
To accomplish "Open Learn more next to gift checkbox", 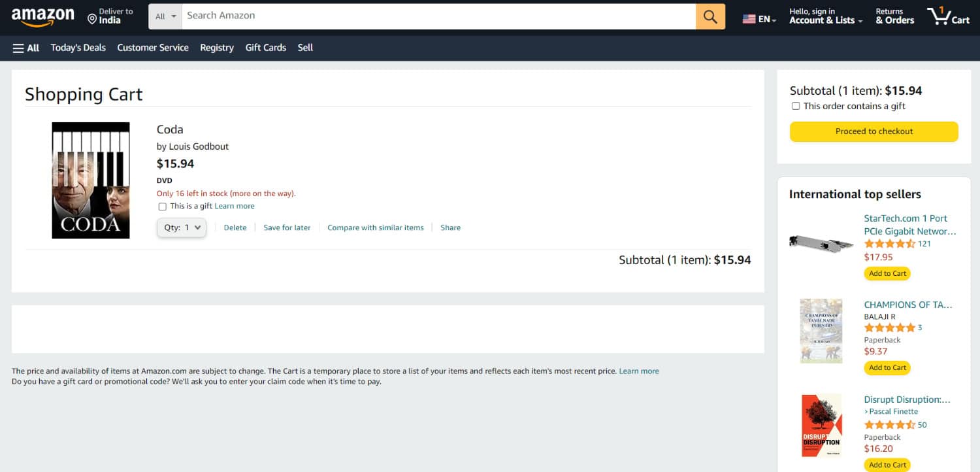I will point(235,206).
